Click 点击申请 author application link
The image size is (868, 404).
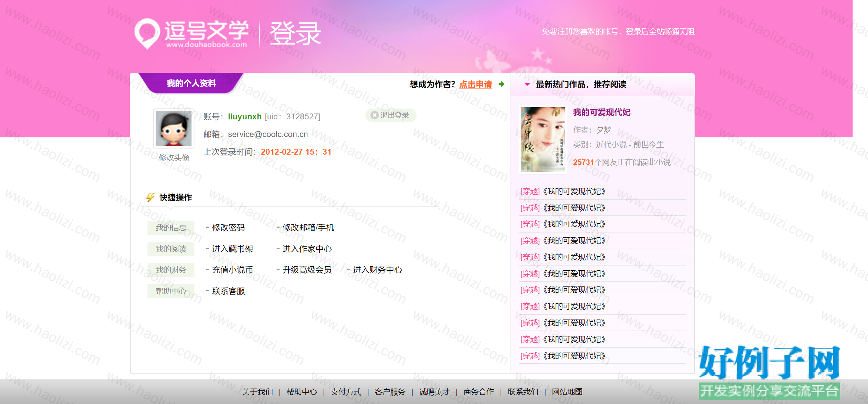(475, 84)
